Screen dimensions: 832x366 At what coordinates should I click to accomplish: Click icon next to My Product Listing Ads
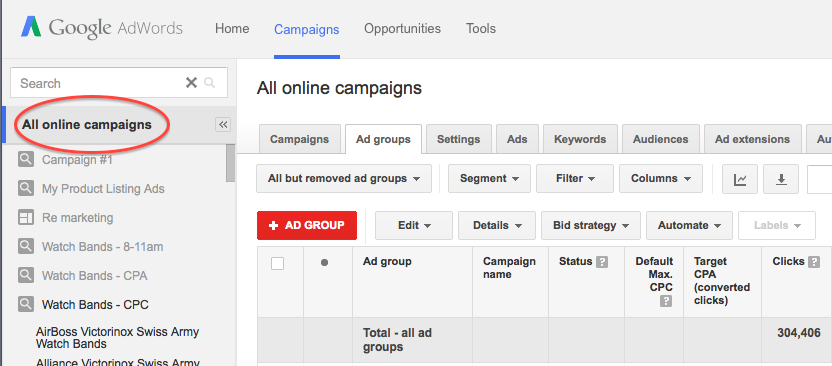tap(25, 188)
